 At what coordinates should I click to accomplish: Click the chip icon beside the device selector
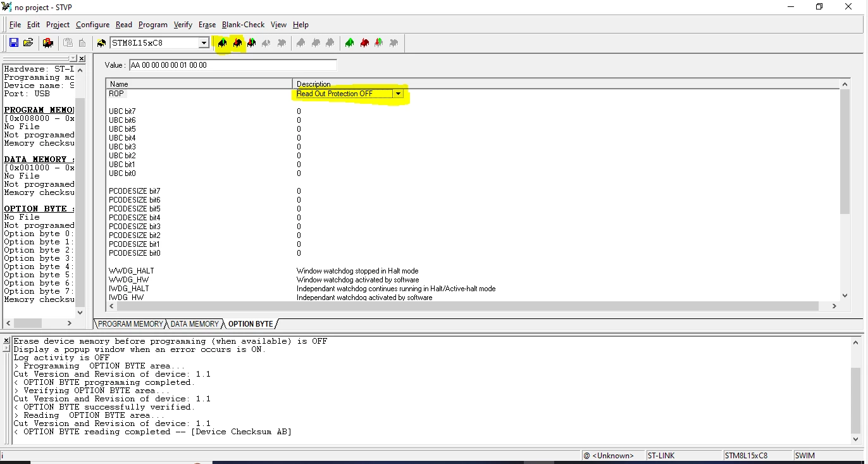[101, 43]
